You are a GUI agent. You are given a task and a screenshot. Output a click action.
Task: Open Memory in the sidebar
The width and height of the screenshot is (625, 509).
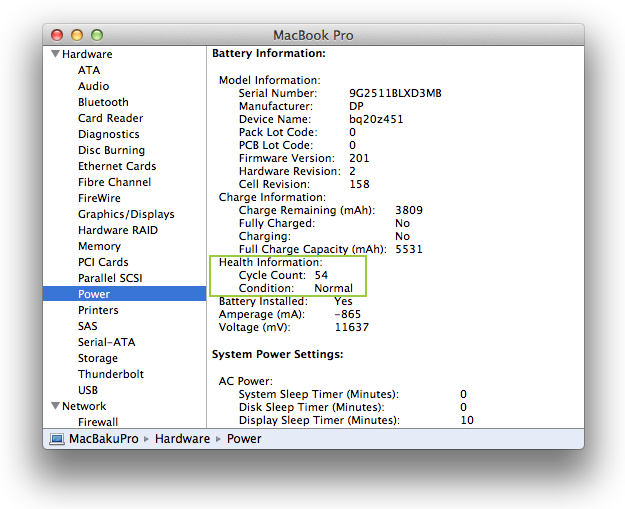point(100,246)
